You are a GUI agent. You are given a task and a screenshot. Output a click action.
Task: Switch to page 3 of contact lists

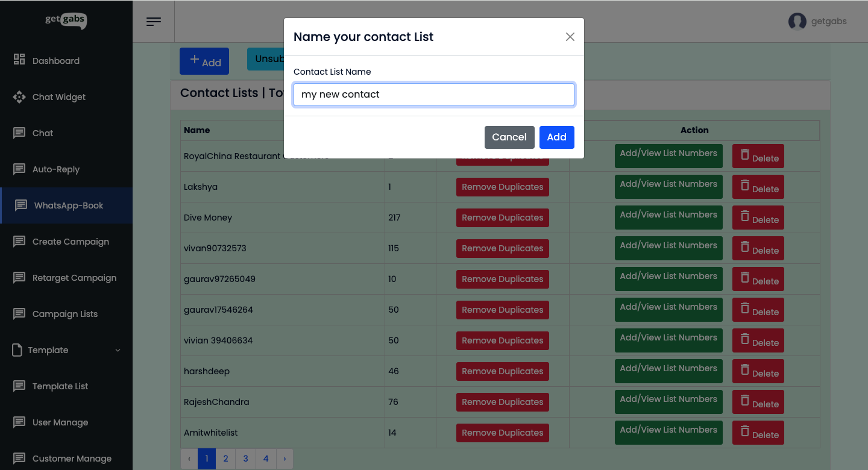245,459
